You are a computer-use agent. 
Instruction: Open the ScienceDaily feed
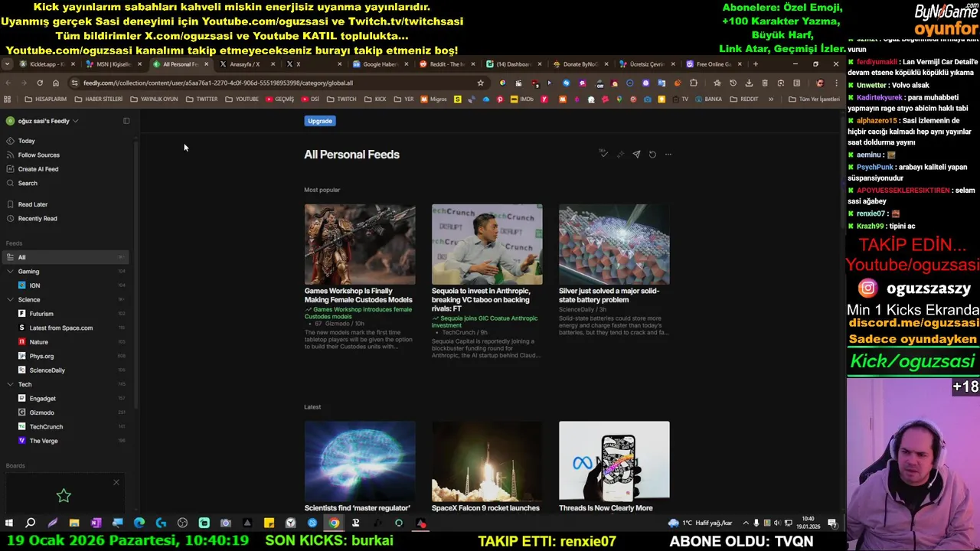pos(47,370)
